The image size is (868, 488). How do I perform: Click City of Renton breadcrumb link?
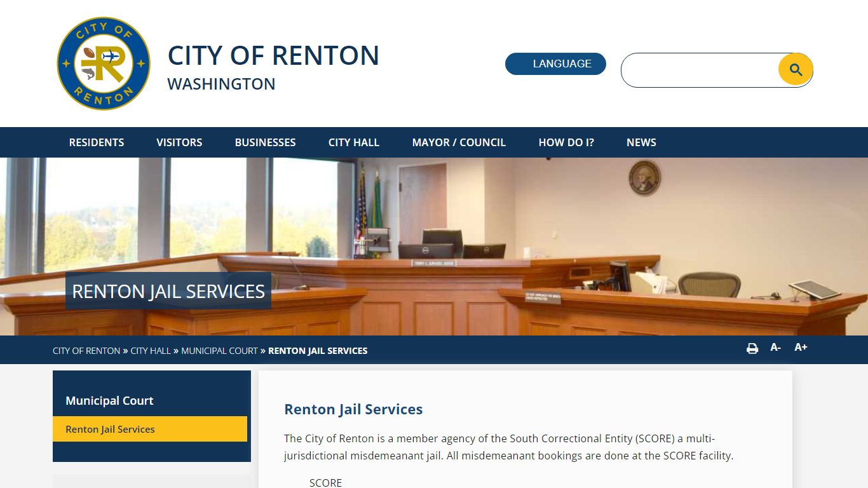pyautogui.click(x=86, y=351)
